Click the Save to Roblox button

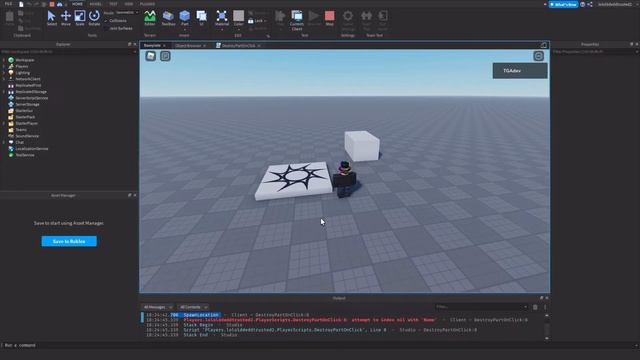tap(69, 241)
